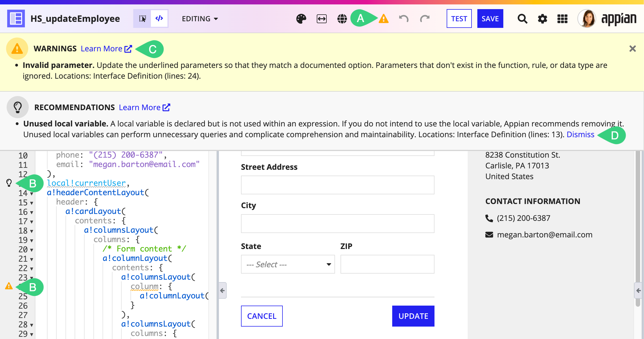Click the UPDATE button

[x=413, y=316]
